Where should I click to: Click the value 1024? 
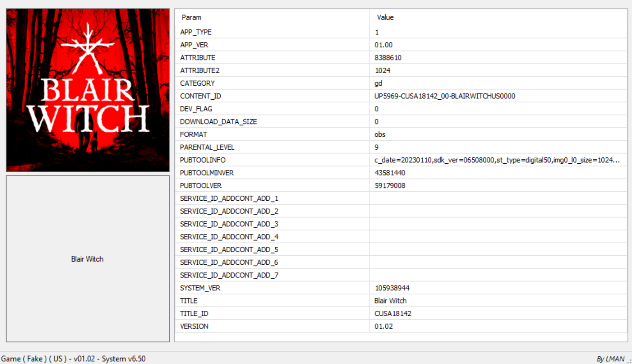(382, 70)
